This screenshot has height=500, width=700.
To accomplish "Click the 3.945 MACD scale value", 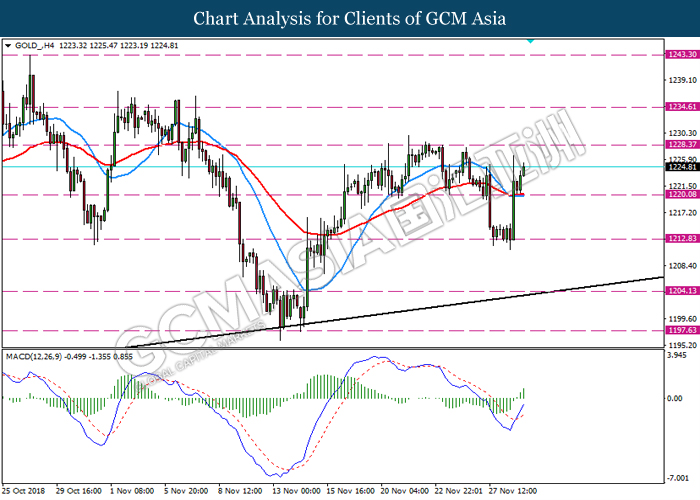I will 676,355.
